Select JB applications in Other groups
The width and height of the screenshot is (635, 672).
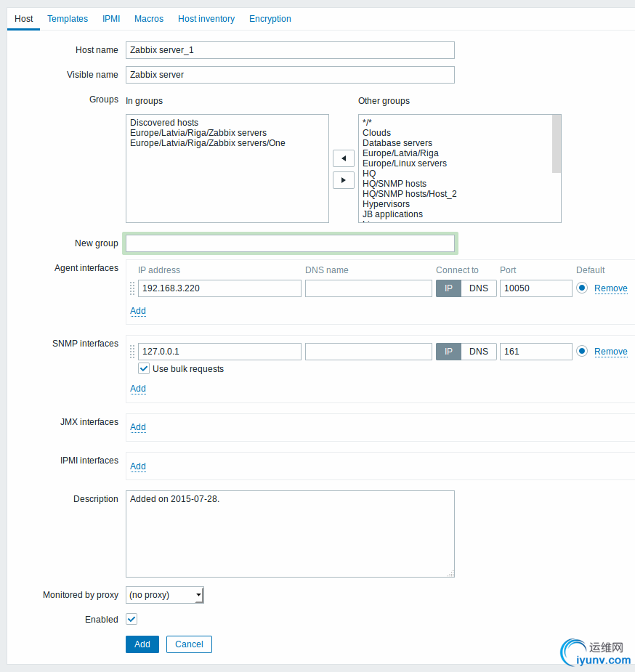point(392,214)
